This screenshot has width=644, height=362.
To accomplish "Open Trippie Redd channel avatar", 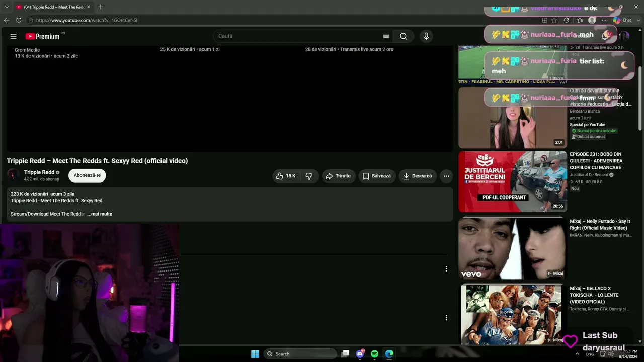I will tap(14, 175).
